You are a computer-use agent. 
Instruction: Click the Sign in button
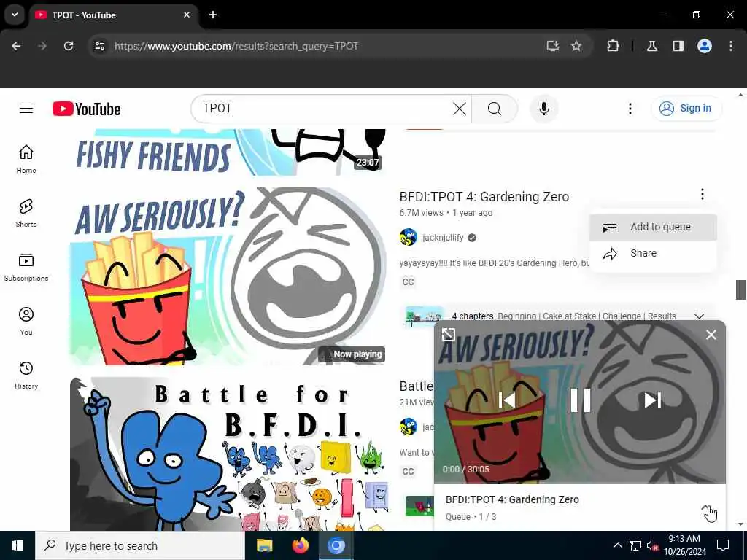tap(686, 109)
